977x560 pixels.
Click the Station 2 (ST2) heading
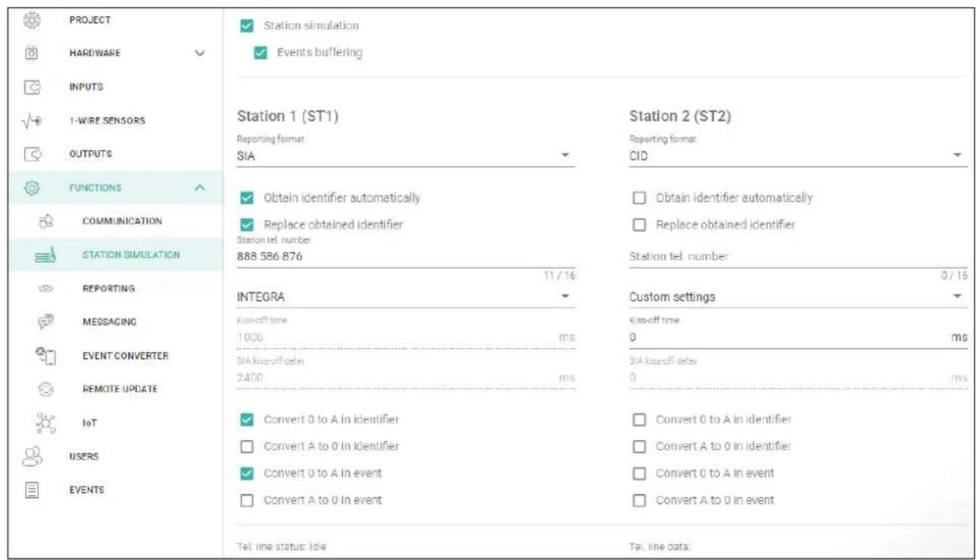681,117
